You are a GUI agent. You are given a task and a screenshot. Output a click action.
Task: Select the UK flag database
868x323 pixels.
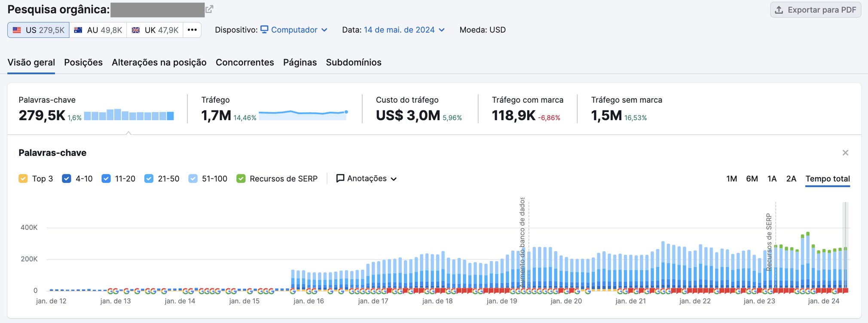155,30
